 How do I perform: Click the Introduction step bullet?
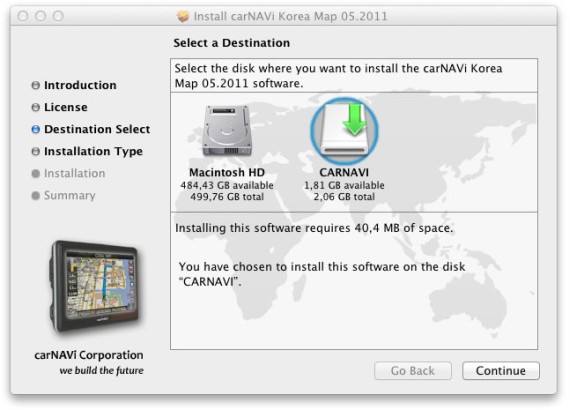pos(36,85)
